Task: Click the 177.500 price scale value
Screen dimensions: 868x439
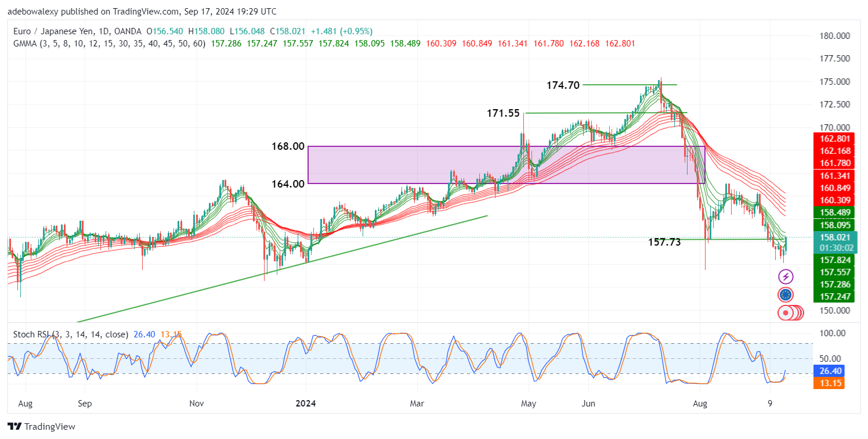Action: [x=834, y=59]
